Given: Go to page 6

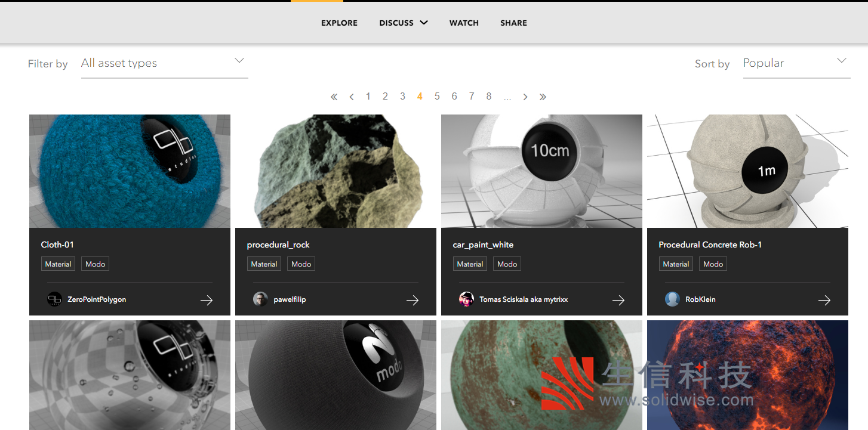Looking at the screenshot, I should [x=454, y=97].
